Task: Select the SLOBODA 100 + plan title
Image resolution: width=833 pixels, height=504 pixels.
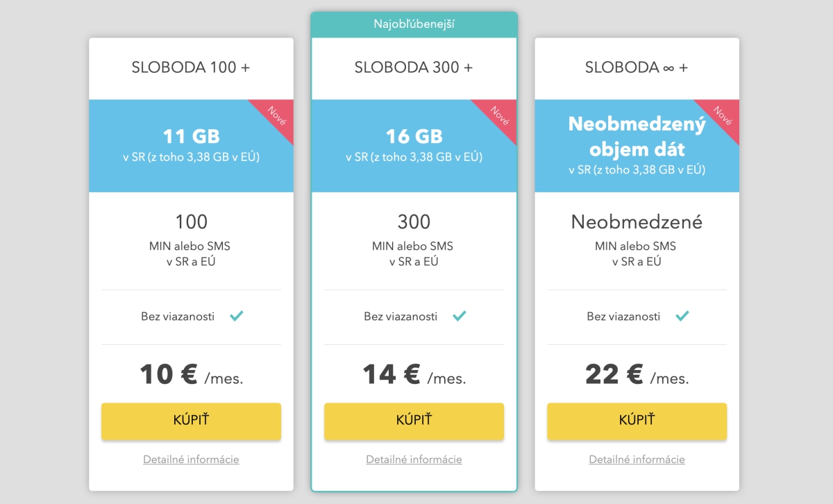Action: [191, 67]
